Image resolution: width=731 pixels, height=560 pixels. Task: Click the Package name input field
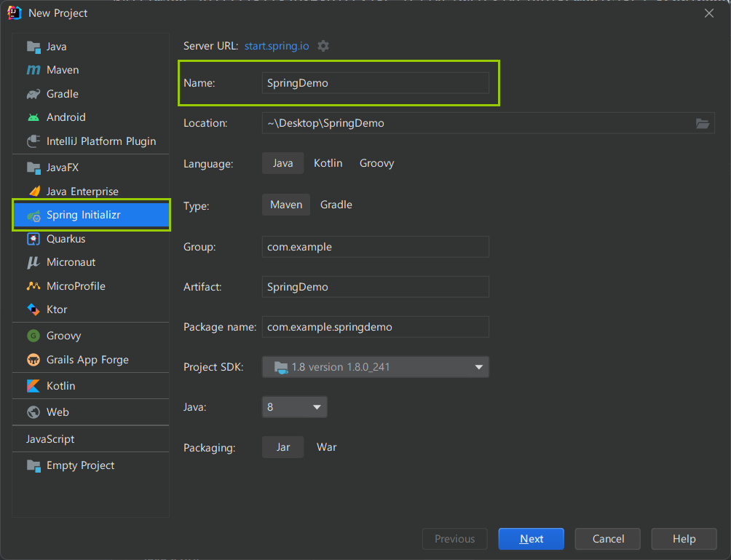tap(375, 327)
